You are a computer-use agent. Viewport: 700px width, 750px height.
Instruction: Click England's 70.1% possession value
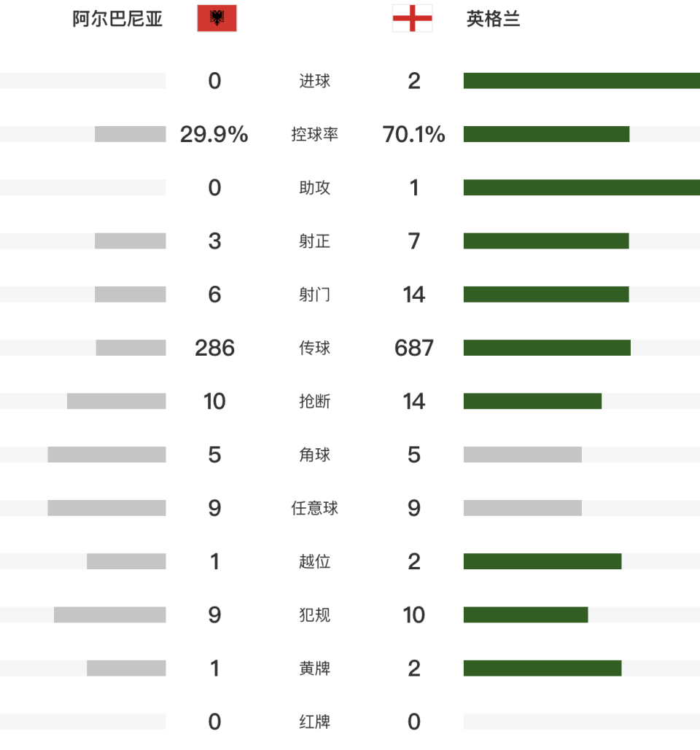(413, 134)
